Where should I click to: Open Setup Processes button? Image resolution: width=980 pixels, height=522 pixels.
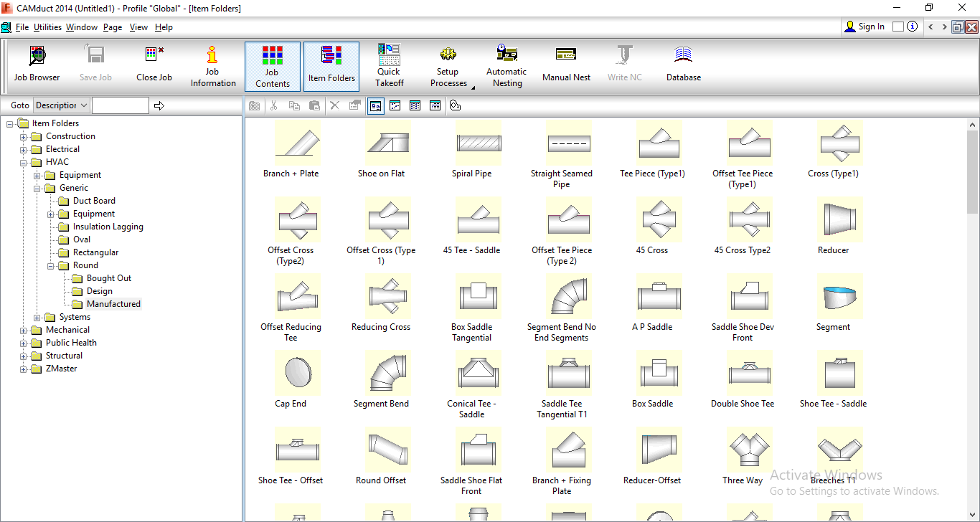click(448, 66)
